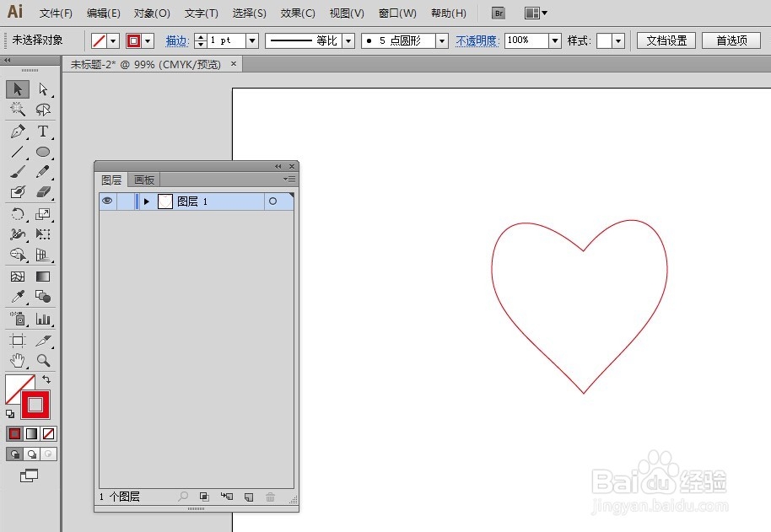Select the Slice tool
771x532 pixels.
coord(43,341)
